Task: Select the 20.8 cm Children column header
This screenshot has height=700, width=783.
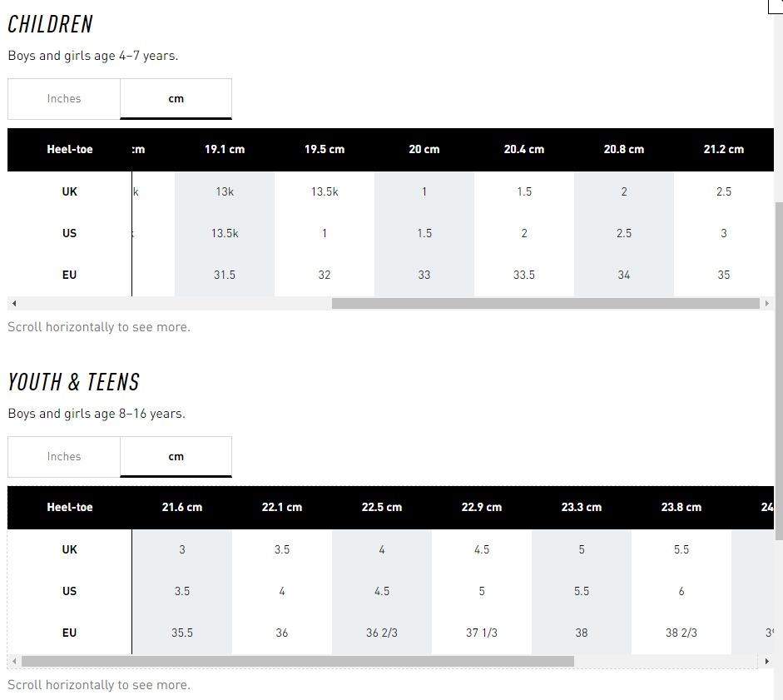Action: click(x=624, y=150)
